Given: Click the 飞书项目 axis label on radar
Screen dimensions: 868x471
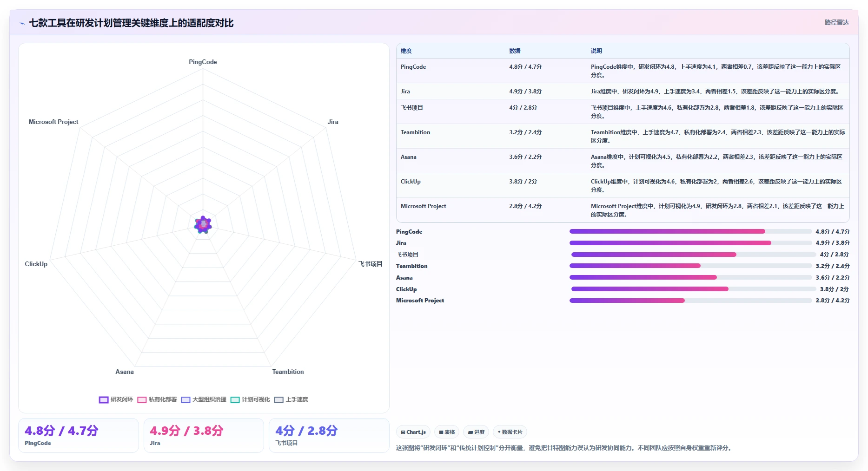Looking at the screenshot, I should 371,264.
